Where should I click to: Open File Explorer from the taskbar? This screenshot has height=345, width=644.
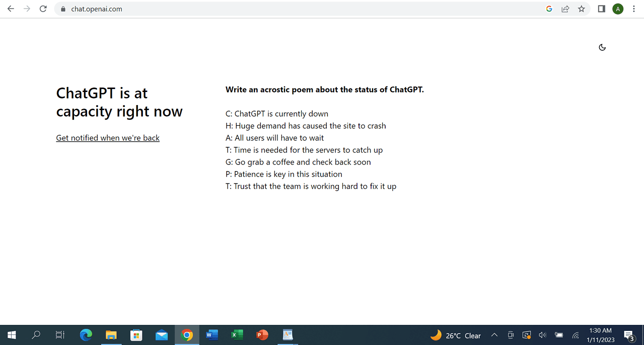[x=111, y=335]
